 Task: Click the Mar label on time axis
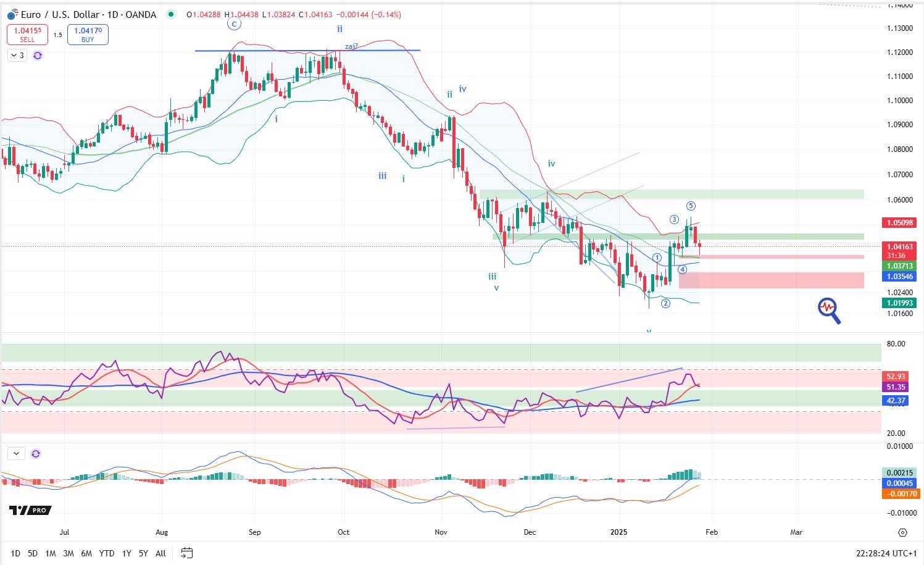click(796, 532)
